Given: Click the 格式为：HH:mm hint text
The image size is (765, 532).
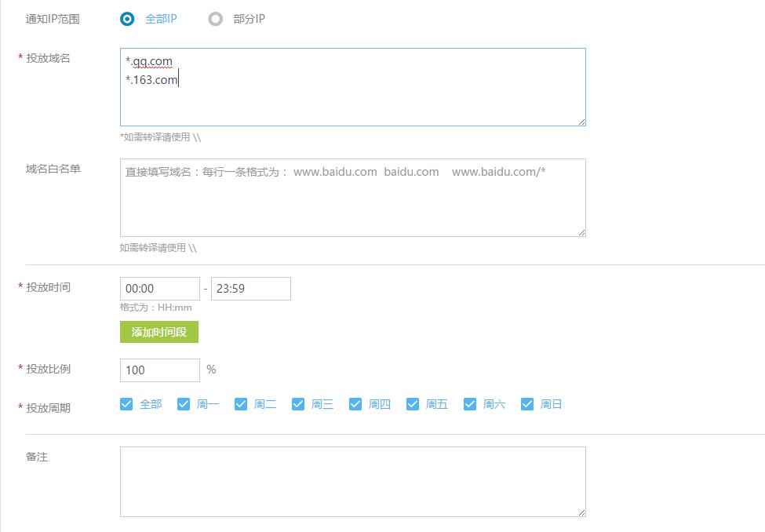Looking at the screenshot, I should (156, 308).
